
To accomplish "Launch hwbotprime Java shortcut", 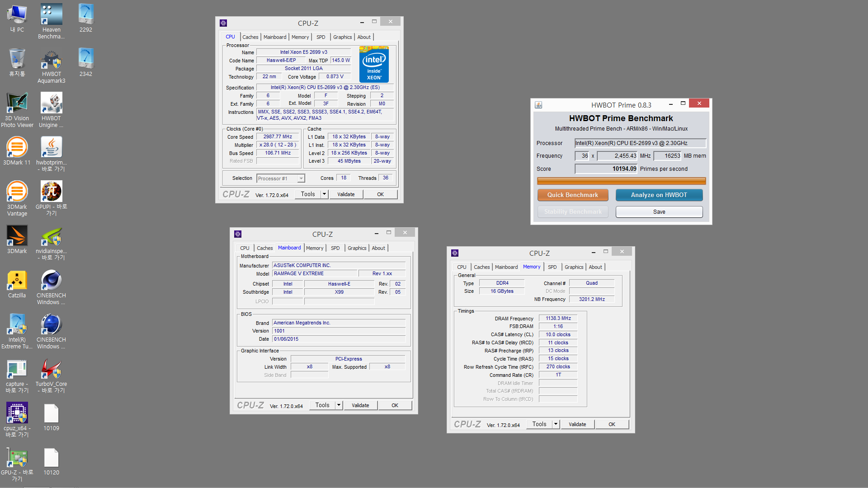I will [51, 154].
